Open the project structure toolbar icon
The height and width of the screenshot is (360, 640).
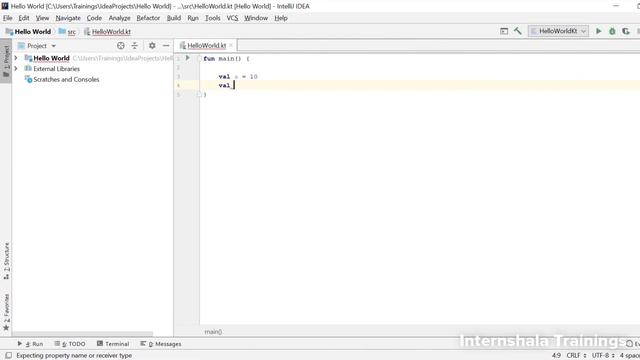[504, 31]
